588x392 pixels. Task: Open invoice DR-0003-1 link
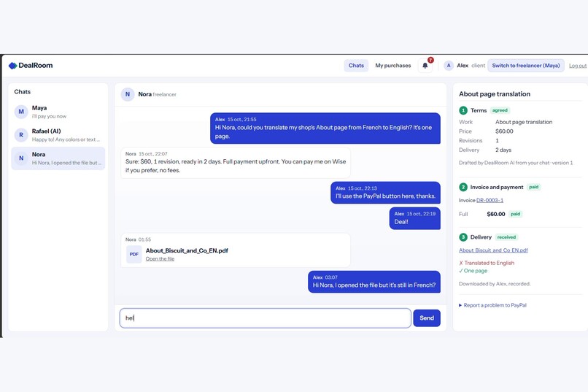490,200
